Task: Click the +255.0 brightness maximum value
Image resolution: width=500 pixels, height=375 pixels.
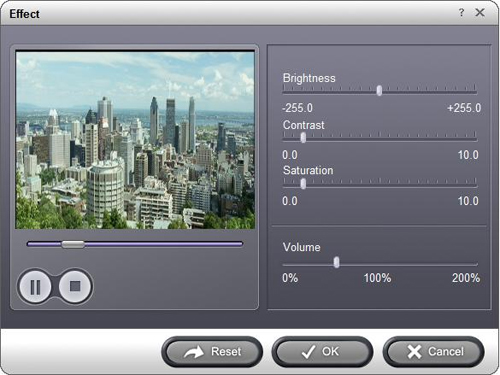Action: tap(464, 108)
